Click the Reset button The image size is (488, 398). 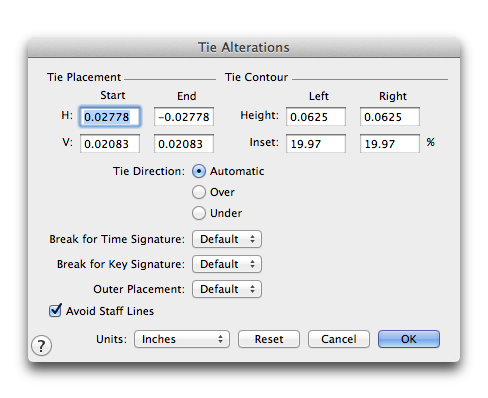[269, 339]
